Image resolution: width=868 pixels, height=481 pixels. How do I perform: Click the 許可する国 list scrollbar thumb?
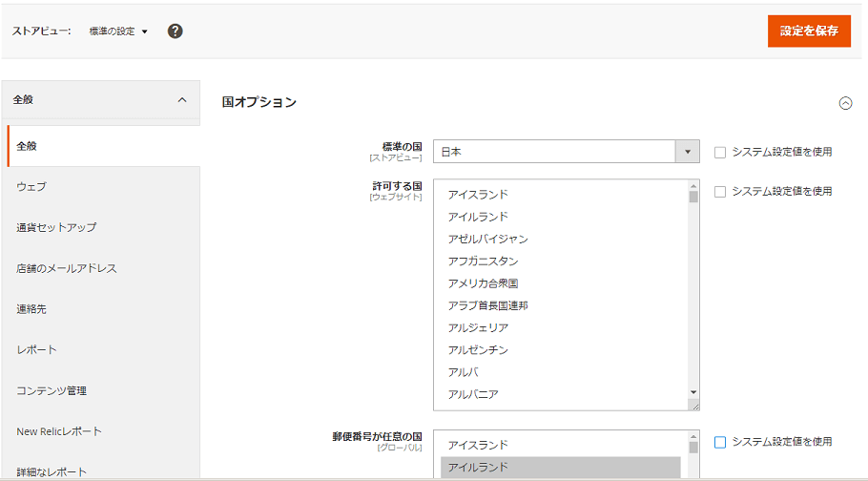click(693, 197)
